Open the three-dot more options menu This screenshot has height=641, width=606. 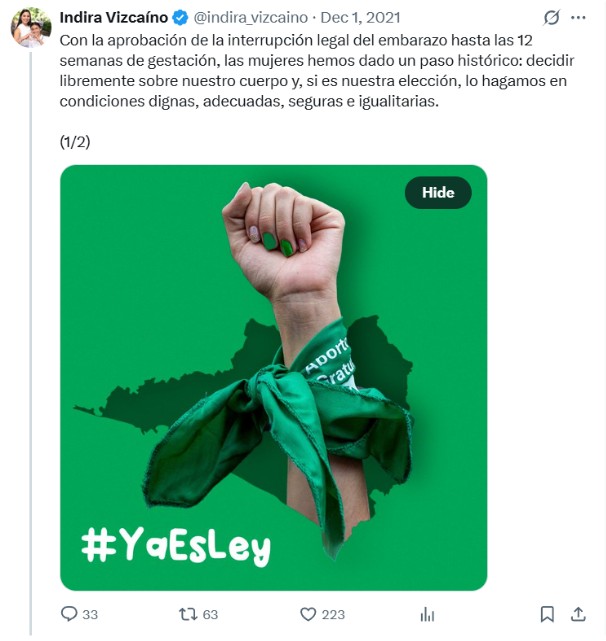tap(578, 18)
